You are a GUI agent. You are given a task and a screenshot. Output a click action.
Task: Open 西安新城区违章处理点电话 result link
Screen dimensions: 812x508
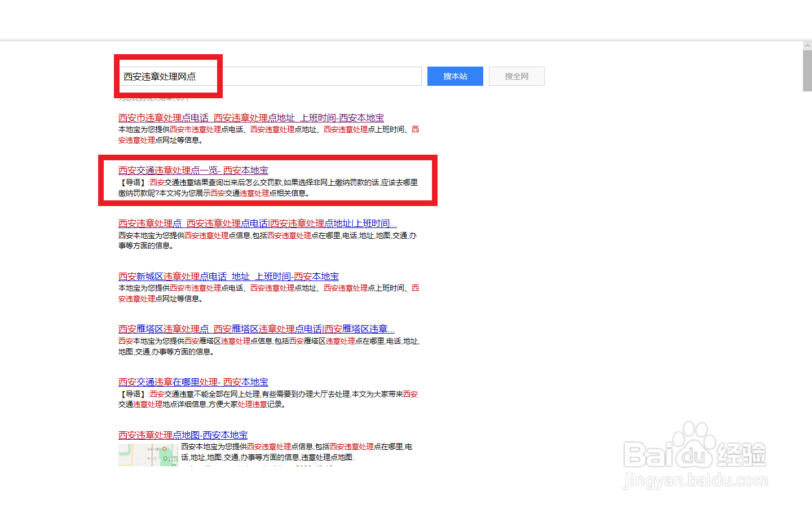[228, 276]
